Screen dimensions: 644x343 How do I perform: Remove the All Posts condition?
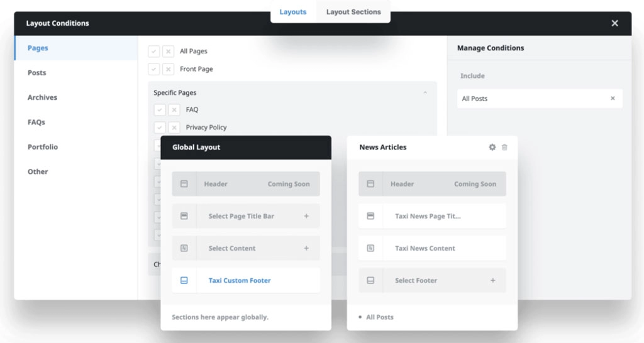[613, 99]
